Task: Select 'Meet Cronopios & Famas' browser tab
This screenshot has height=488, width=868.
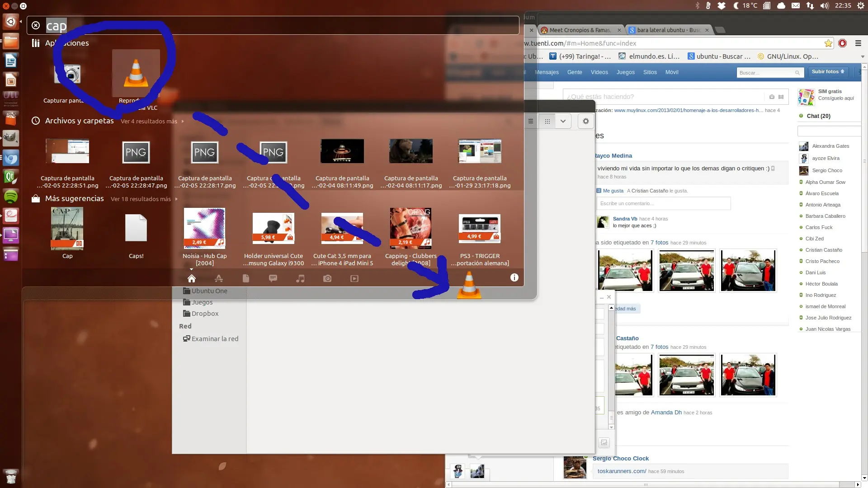Action: [x=581, y=30]
